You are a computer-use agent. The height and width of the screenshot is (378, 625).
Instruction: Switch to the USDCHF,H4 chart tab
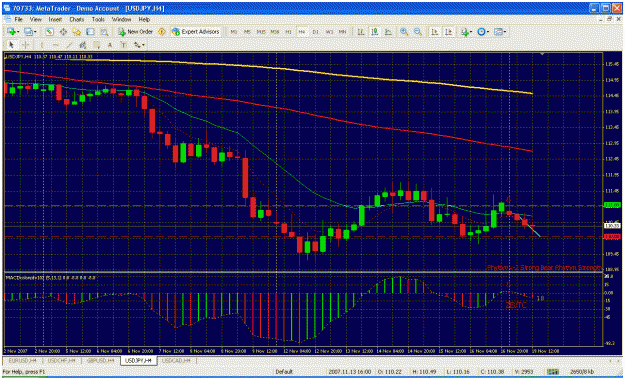coord(62,360)
